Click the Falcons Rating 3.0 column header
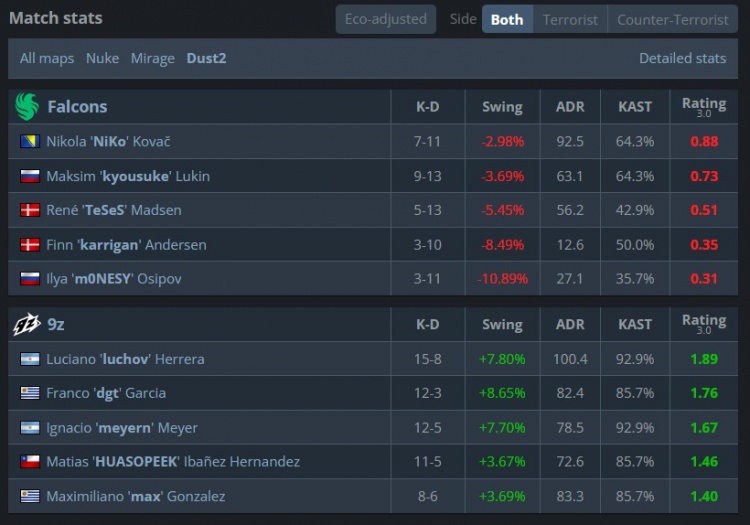 704,107
